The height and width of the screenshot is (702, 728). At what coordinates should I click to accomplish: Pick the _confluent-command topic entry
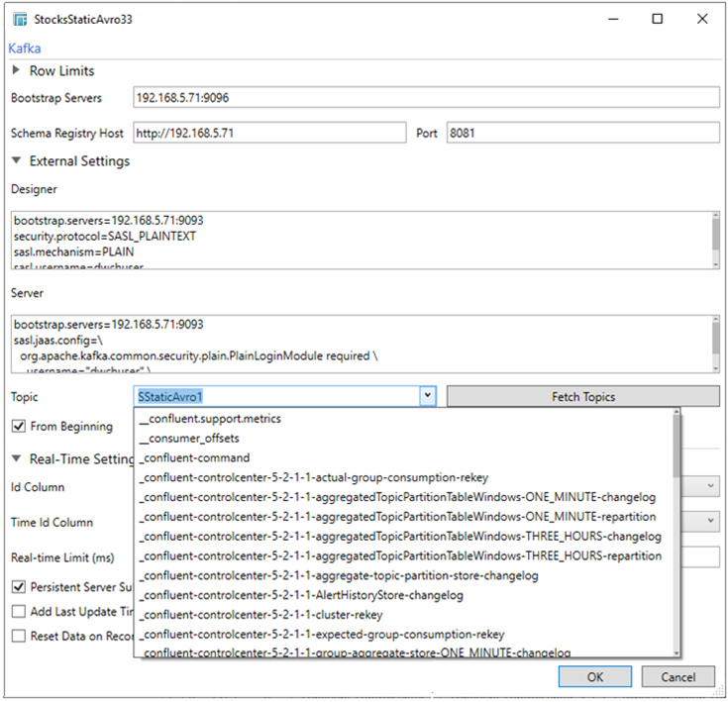[194, 458]
